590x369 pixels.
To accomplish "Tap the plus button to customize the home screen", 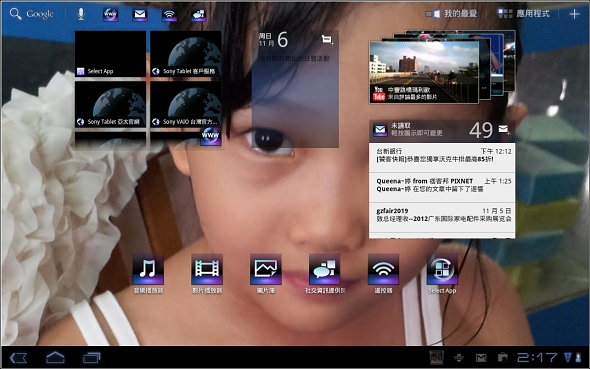I will (574, 14).
